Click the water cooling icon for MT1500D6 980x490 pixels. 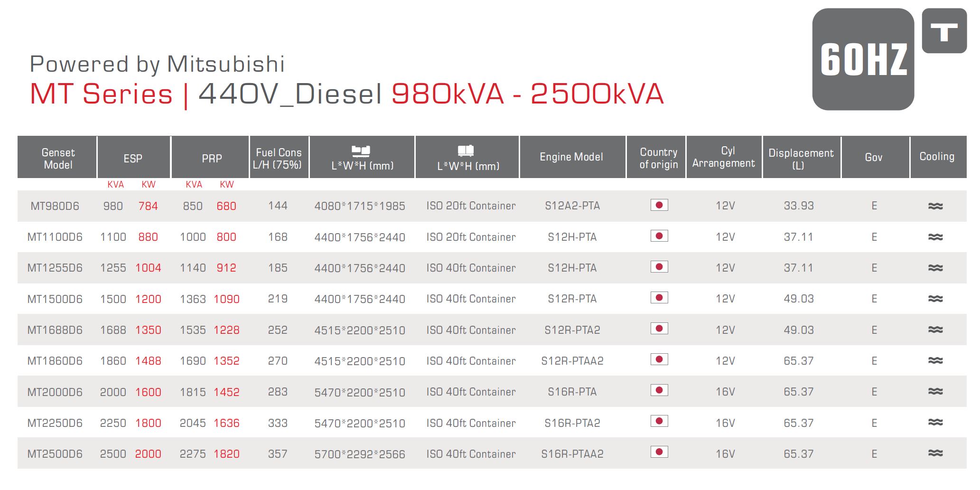click(935, 299)
